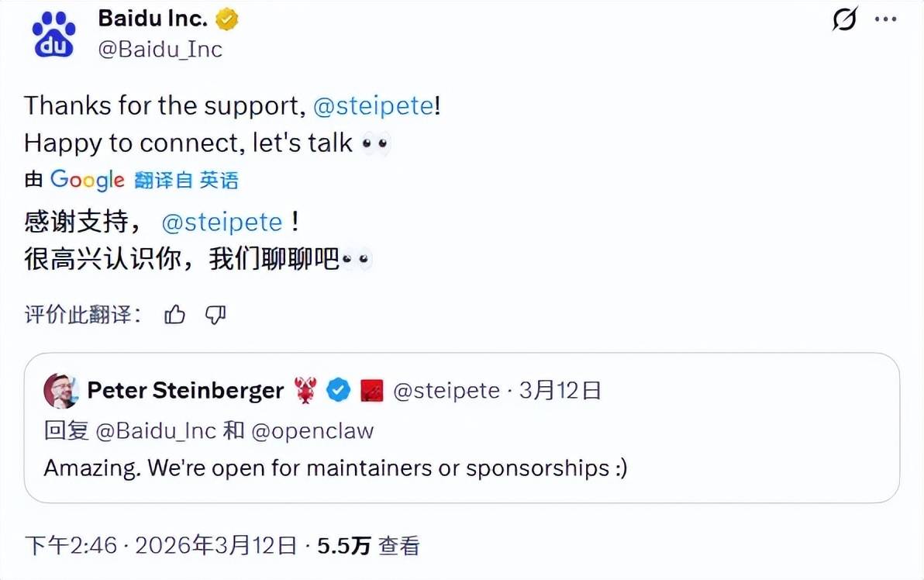Click Peter Steinberger's profile picture
The image size is (924, 580).
pos(60,390)
